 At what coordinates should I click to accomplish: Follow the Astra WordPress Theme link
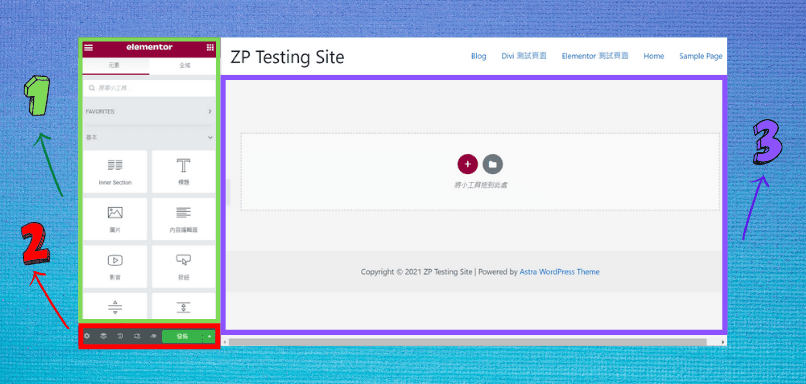(x=559, y=272)
